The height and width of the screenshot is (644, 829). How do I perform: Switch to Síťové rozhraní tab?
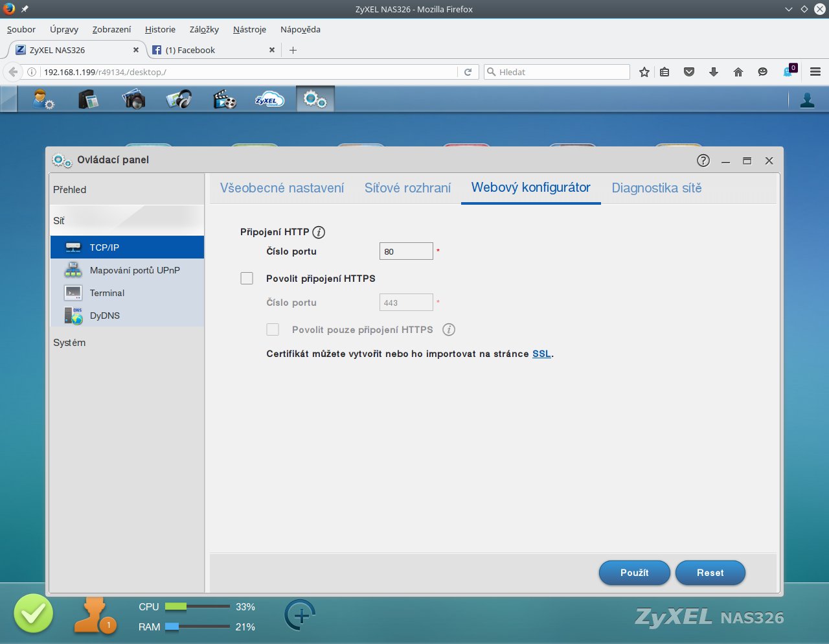407,188
